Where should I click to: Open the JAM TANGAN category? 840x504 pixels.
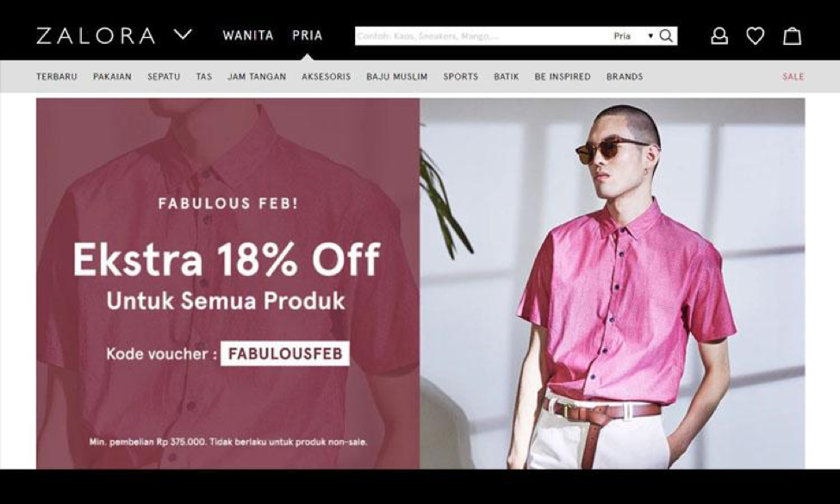pyautogui.click(x=257, y=77)
